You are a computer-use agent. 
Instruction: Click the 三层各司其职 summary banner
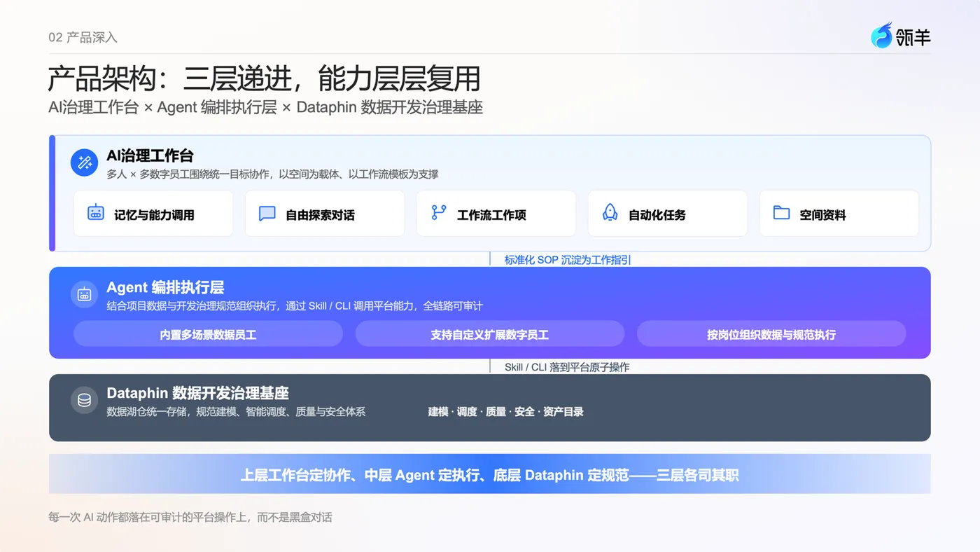[490, 475]
